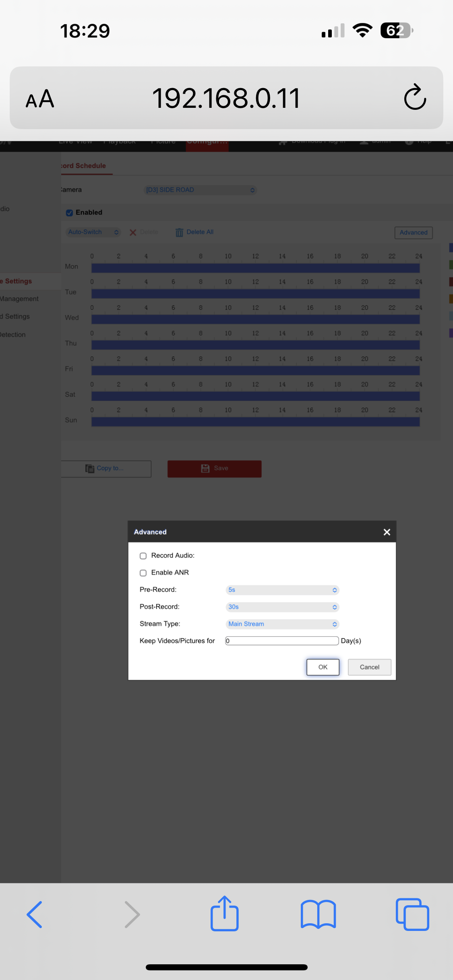This screenshot has width=453, height=980.
Task: Click the Monday blue schedule bar
Action: click(x=255, y=268)
